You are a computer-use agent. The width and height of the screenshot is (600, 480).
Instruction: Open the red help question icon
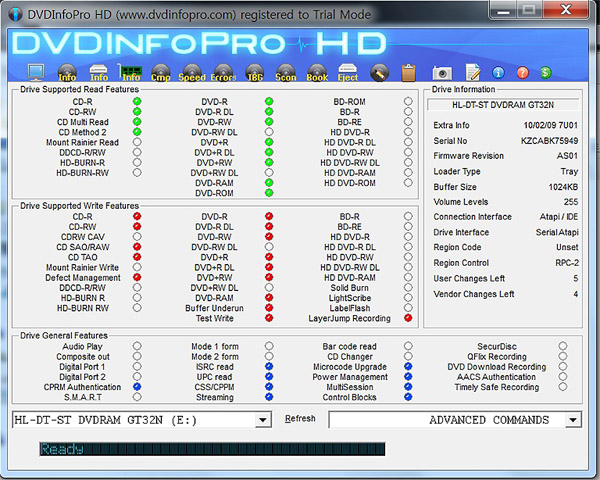pos(522,73)
